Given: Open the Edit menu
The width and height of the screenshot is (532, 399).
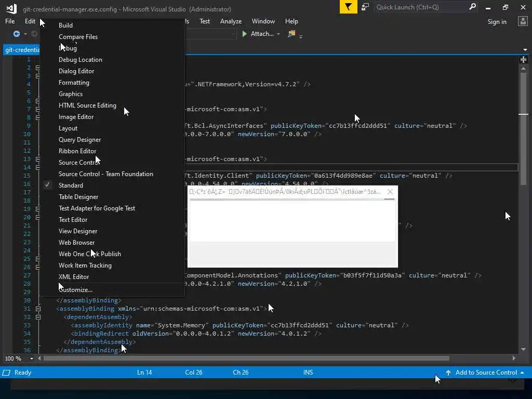Looking at the screenshot, I should click(x=30, y=21).
